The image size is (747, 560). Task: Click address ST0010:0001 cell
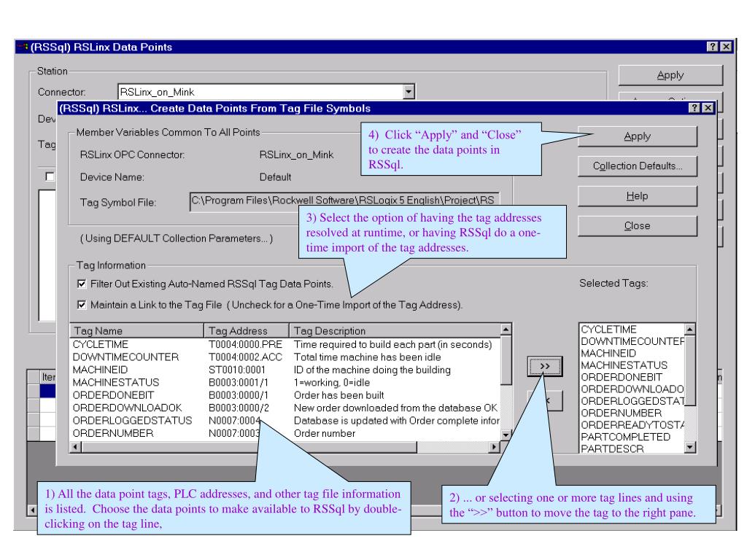237,370
